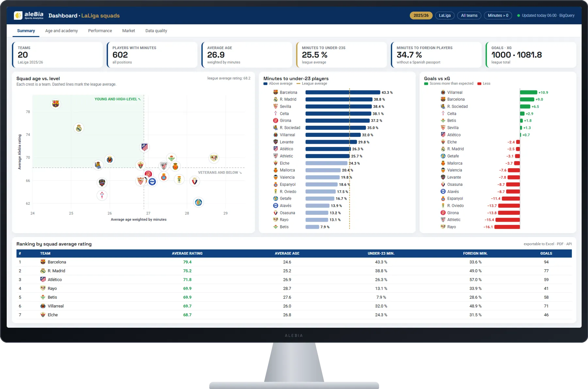Open the Goals · xG card

pyautogui.click(x=531, y=55)
